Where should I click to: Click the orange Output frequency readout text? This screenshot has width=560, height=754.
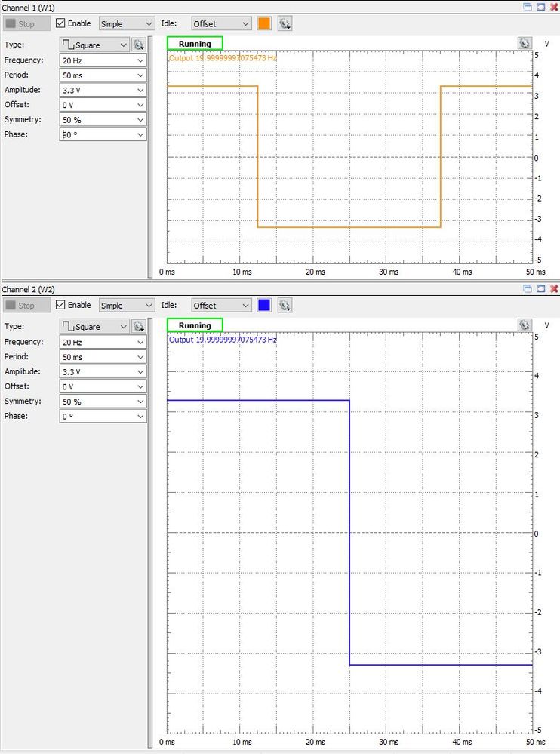pos(223,57)
